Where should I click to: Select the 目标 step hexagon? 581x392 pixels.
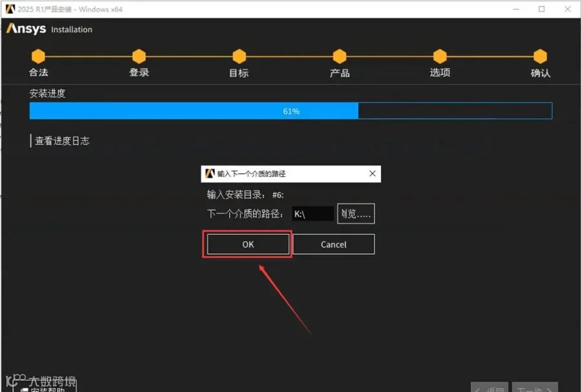[x=239, y=56]
